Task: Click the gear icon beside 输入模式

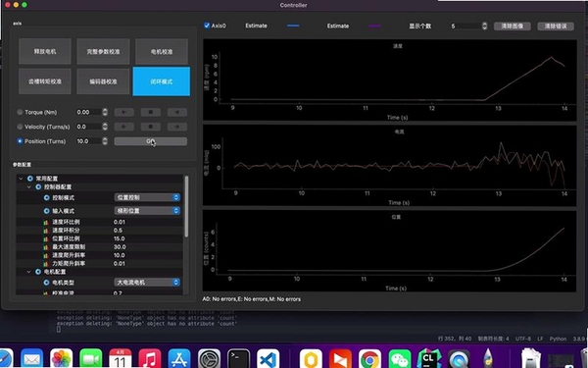Action: pyautogui.click(x=46, y=211)
